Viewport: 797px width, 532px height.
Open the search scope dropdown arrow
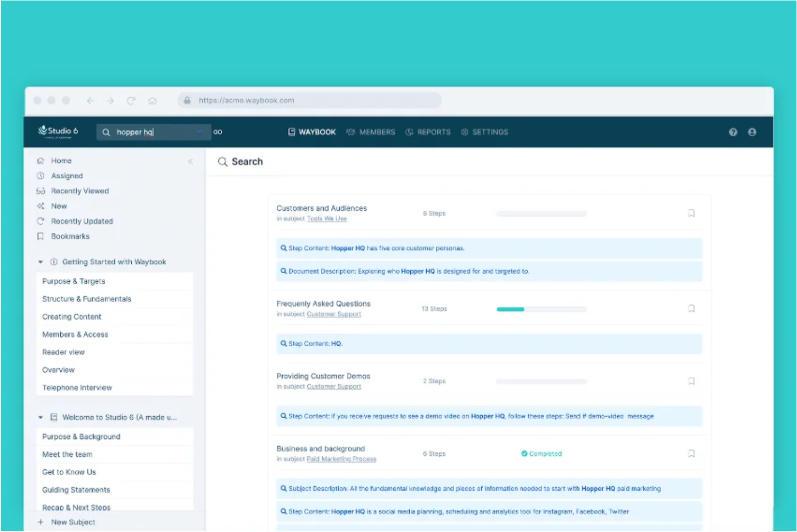click(199, 132)
